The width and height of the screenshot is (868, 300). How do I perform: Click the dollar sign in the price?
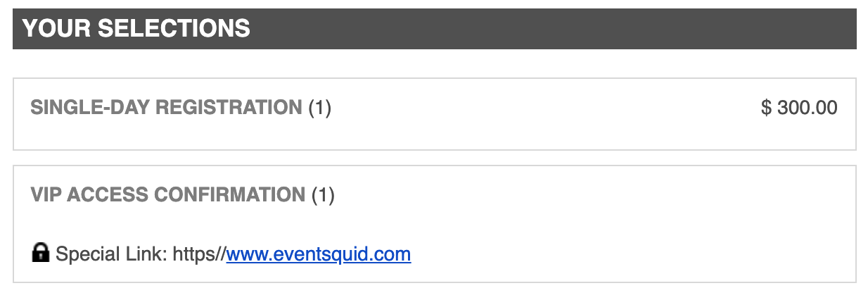(x=766, y=108)
